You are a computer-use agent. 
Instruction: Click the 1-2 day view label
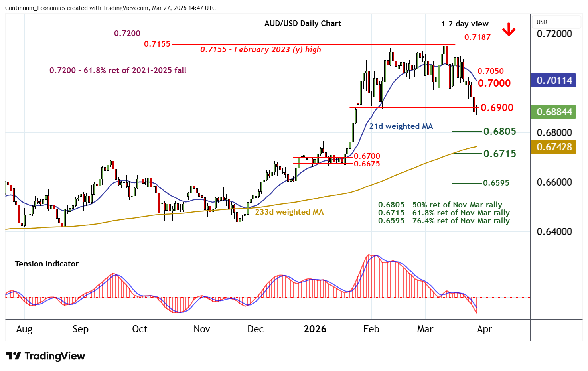click(465, 24)
